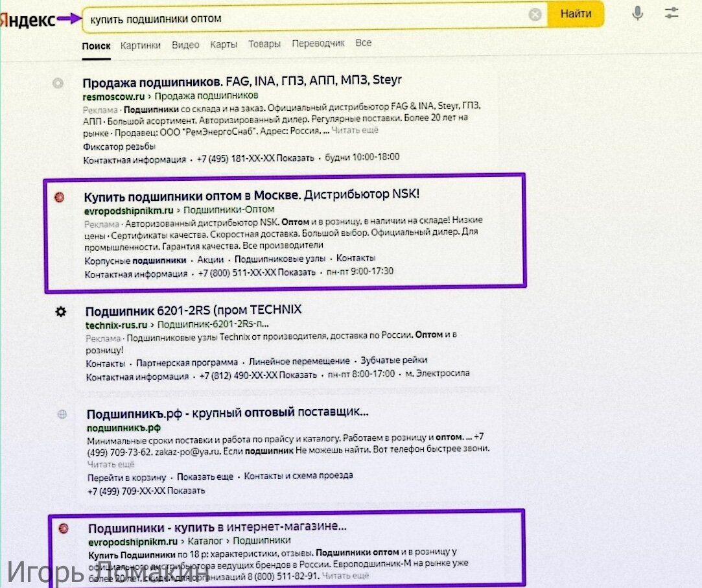
Task: Click the resmoscow.ru result favicon
Action: 58,83
